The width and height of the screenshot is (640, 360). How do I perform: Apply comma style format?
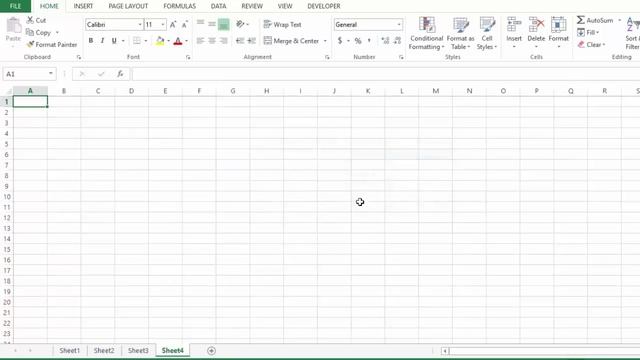coord(369,40)
